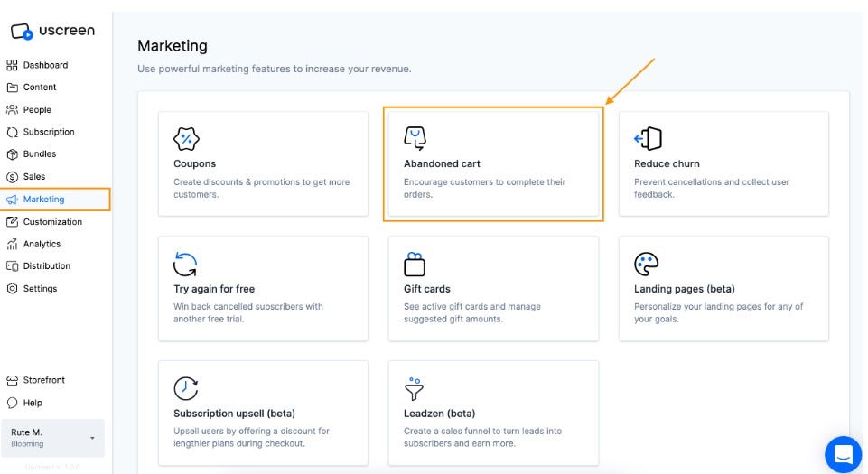Click the Marketing page heading
Image resolution: width=868 pixels, height=474 pixels.
click(173, 45)
